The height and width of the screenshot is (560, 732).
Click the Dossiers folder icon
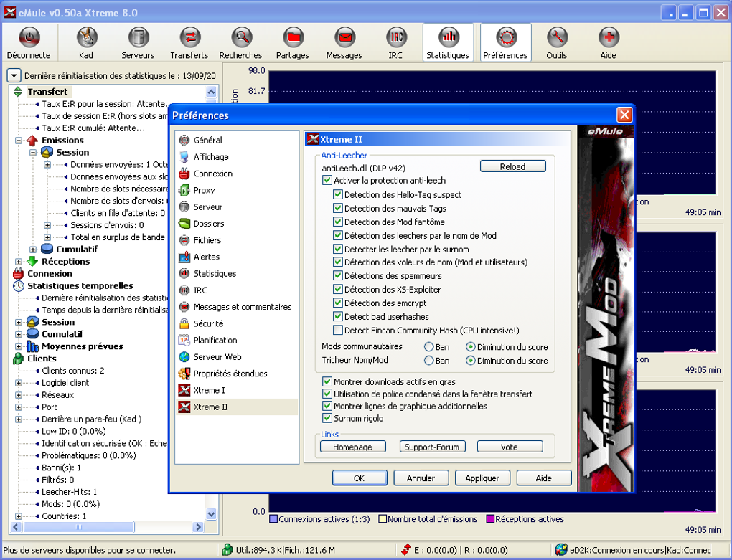(x=184, y=223)
